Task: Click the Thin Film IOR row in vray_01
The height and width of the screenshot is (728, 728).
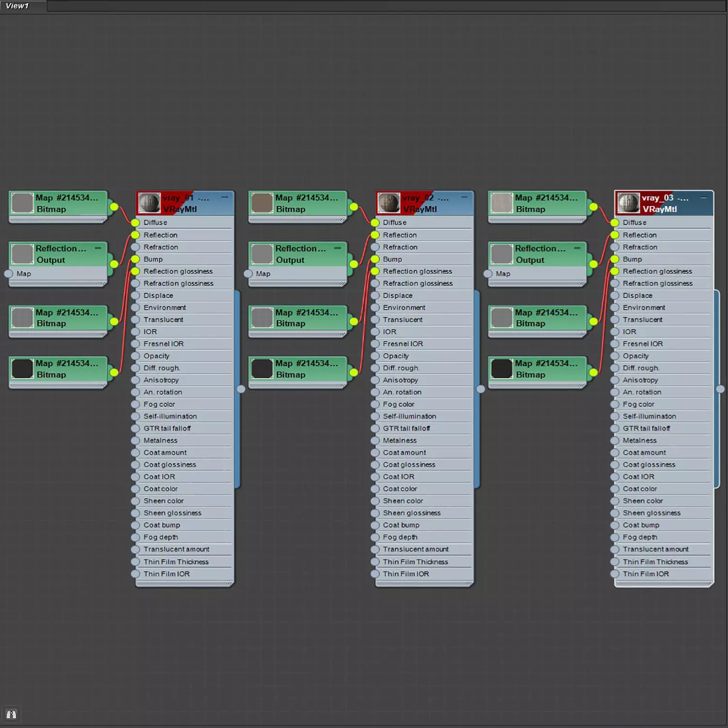Action: point(184,574)
